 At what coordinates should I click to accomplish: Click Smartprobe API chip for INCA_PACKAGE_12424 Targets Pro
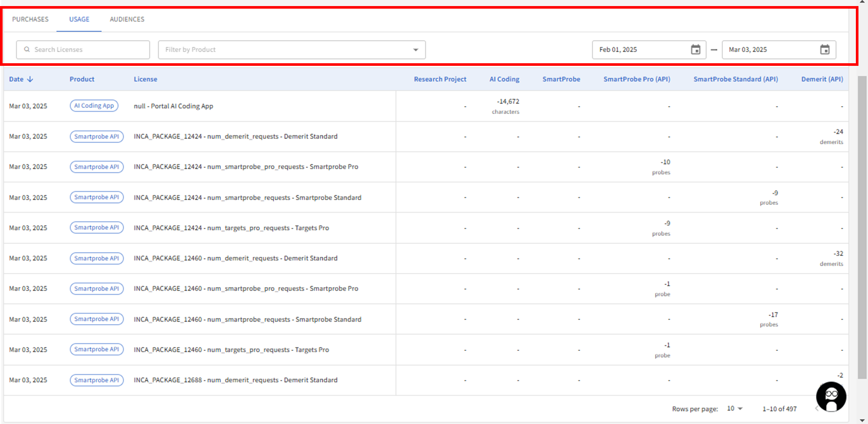coord(97,227)
